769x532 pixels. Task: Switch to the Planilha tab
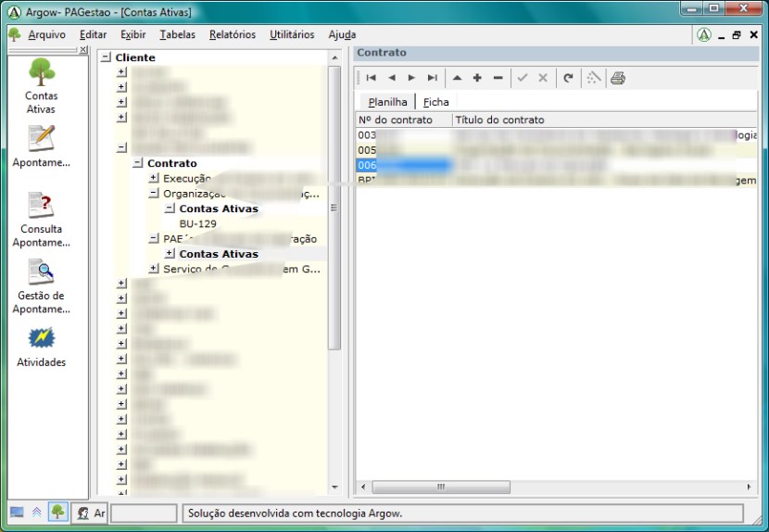coord(387,102)
